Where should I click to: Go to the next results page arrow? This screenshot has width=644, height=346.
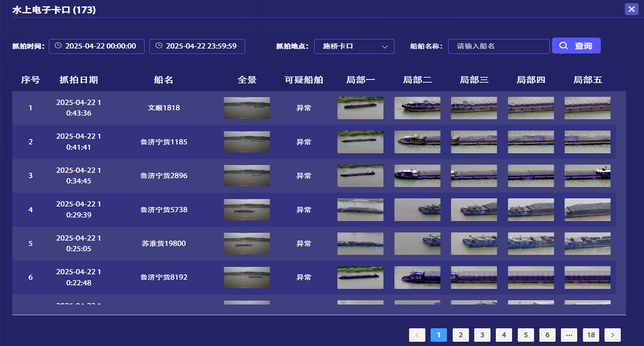tap(612, 335)
